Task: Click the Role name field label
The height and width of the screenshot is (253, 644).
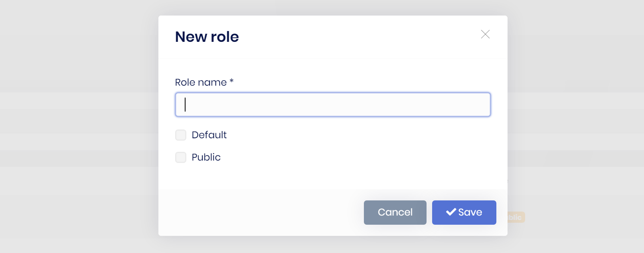Action: [201, 82]
